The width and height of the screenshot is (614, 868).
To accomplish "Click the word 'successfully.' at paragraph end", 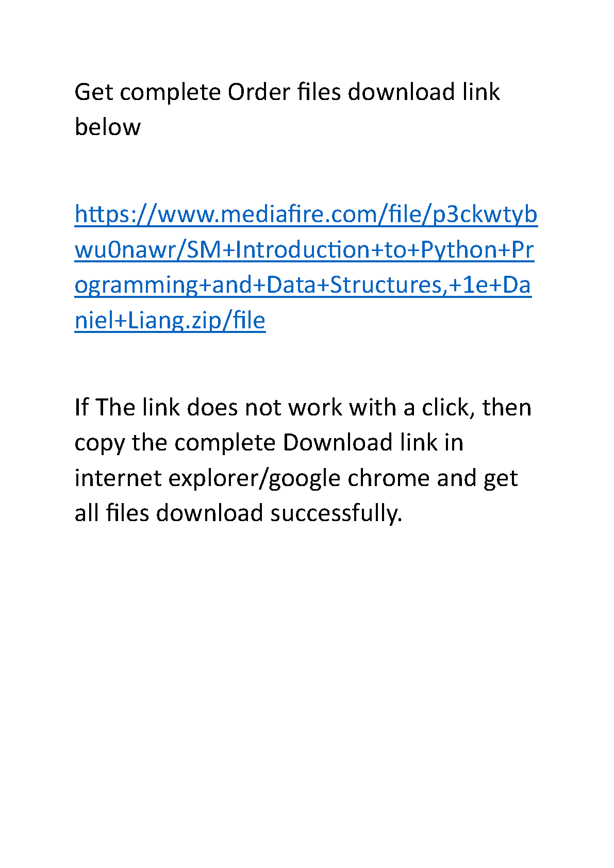I will pyautogui.click(x=336, y=513).
